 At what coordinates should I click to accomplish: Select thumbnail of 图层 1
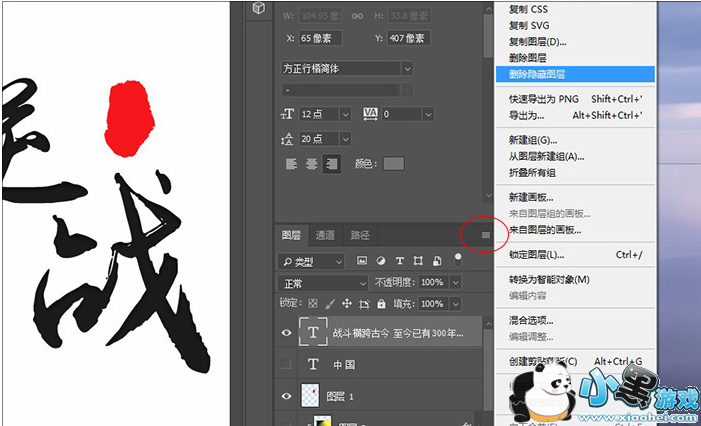[310, 396]
